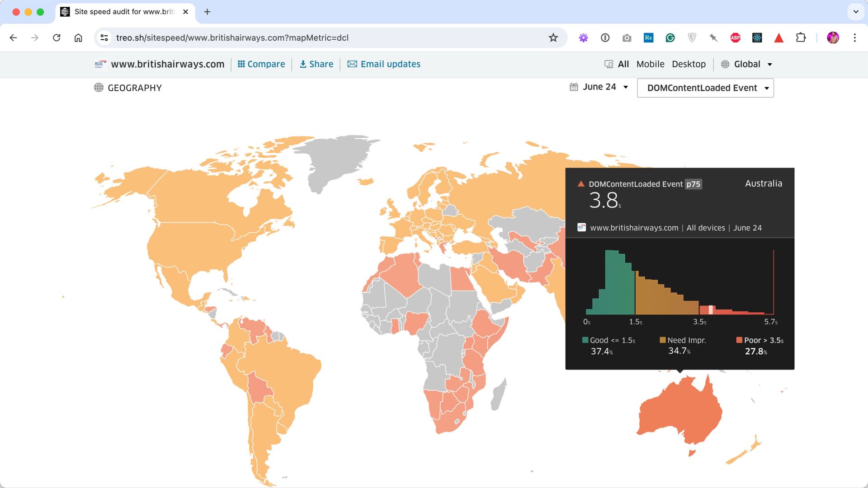Viewport: 868px width, 488px height.
Task: View site information icon in address bar
Action: coord(104,38)
